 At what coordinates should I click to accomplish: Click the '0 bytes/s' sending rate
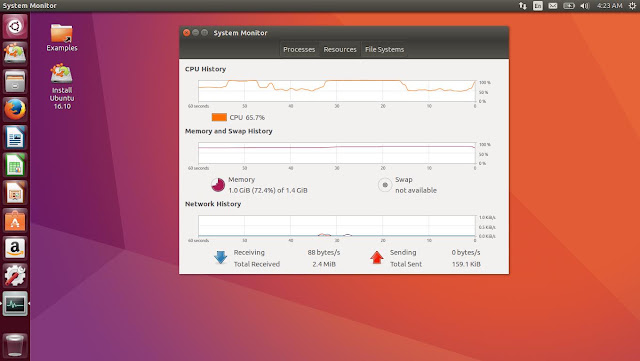[466, 252]
